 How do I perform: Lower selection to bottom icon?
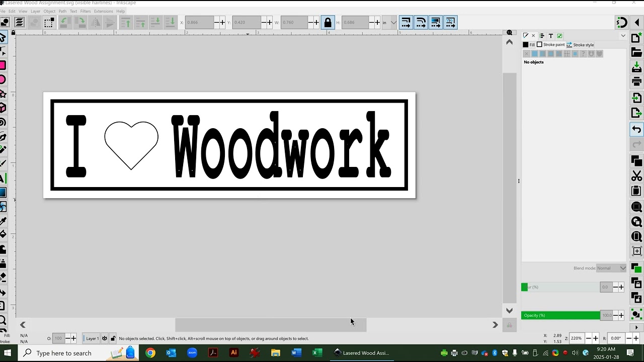[171, 22]
